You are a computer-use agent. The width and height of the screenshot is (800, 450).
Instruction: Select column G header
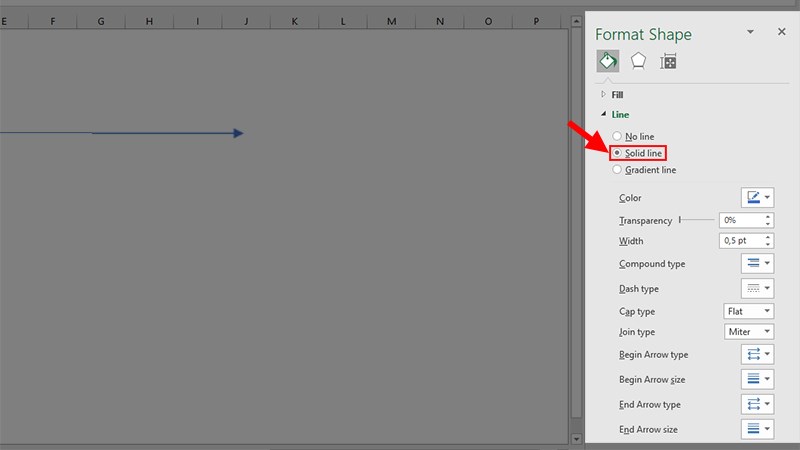tap(101, 21)
